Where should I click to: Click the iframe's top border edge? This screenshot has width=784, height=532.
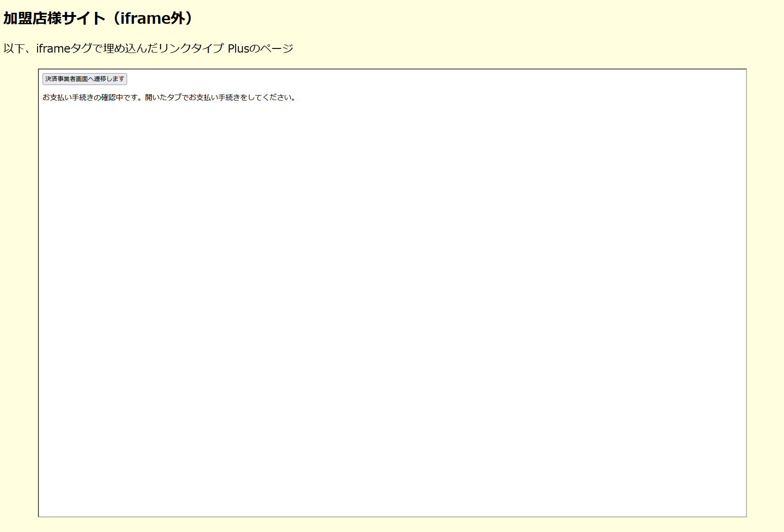[x=393, y=69]
